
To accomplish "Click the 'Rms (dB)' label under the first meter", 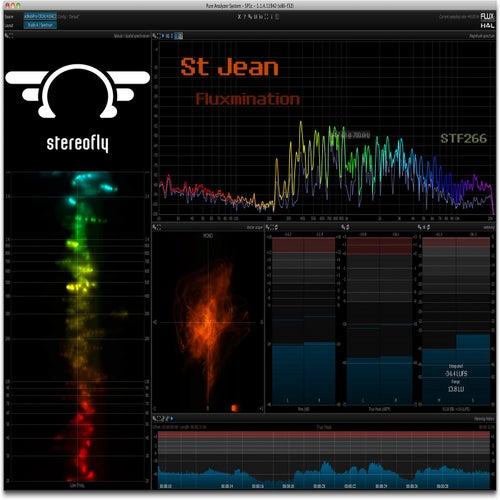I will tap(303, 409).
